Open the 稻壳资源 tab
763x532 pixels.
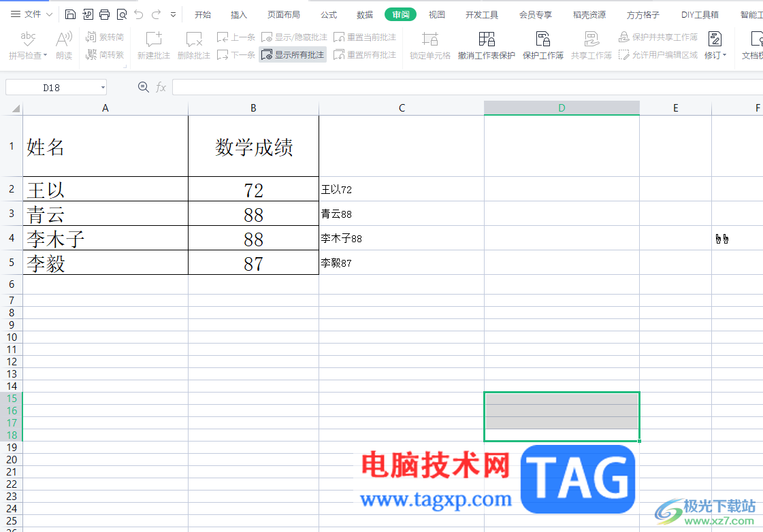pyautogui.click(x=589, y=14)
